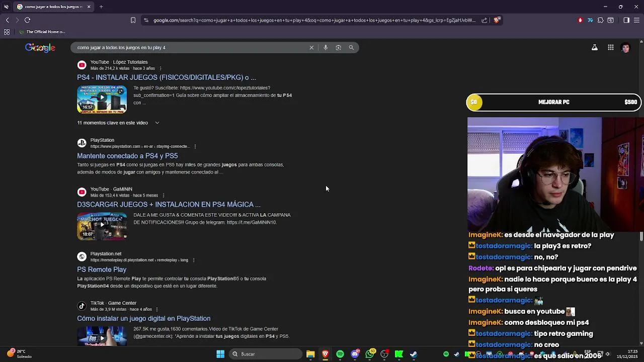Open the Google apps grid

point(610,48)
